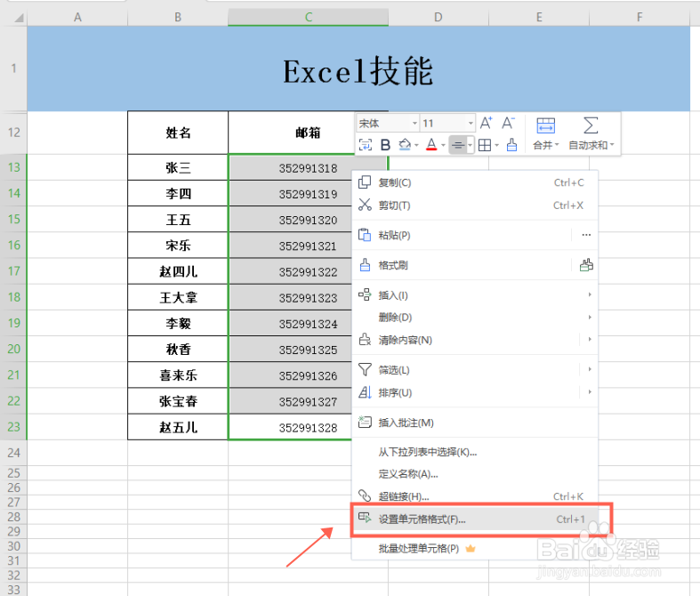This screenshot has height=596, width=700.
Task: Click the increase font size icon
Action: [x=486, y=123]
